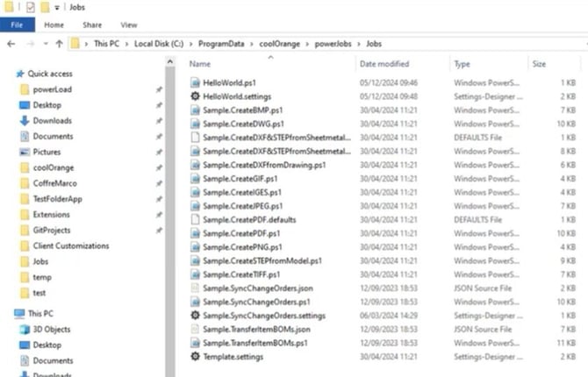Click ProgramData breadcrumb in address bar
Viewport: 588px width, 377px height.
(x=221, y=44)
